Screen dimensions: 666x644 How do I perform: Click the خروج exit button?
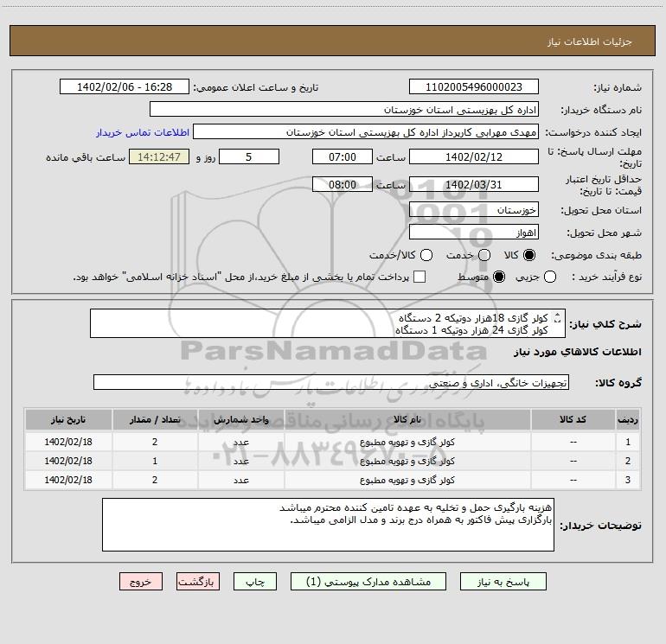141,582
